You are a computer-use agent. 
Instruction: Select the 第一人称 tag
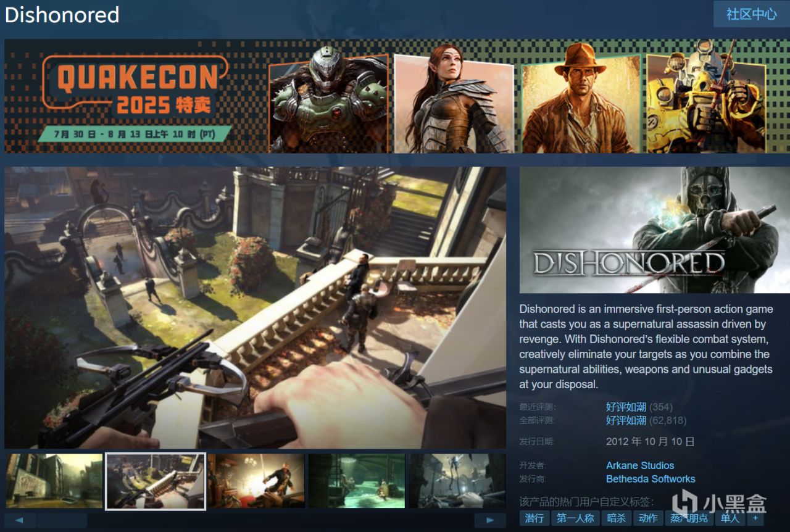[575, 518]
